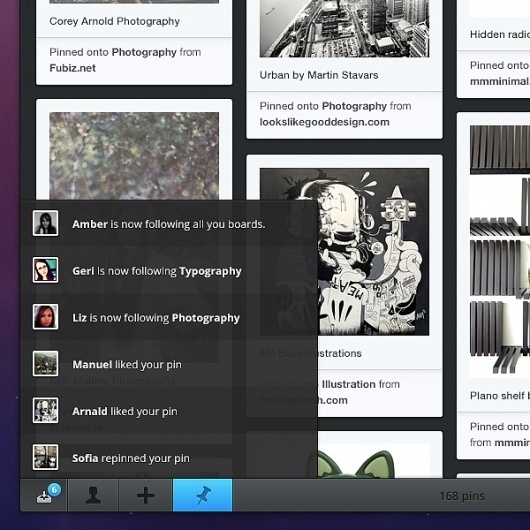Open the lookslikegooddesign.com source link
Viewport: 530px width, 530px height.
coord(324,122)
